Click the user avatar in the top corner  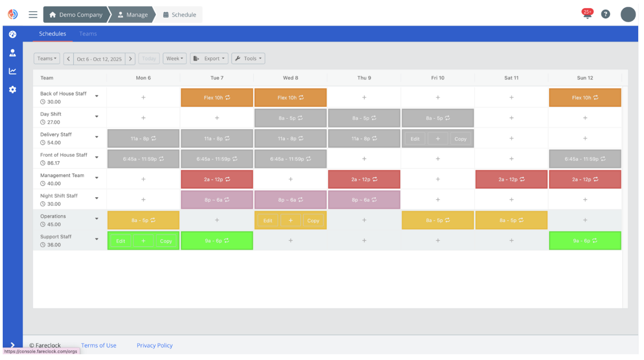point(628,14)
